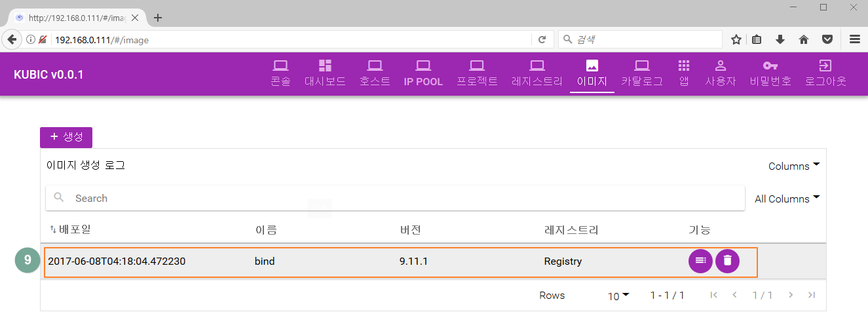This screenshot has width=868, height=327.
Task: Change rows per page dropdown from 10
Action: pyautogui.click(x=618, y=296)
